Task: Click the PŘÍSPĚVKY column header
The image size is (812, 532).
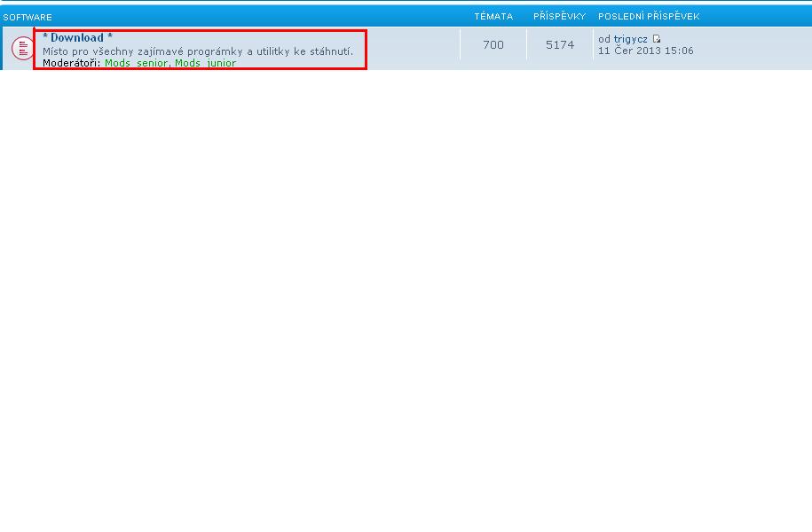Action: [559, 17]
